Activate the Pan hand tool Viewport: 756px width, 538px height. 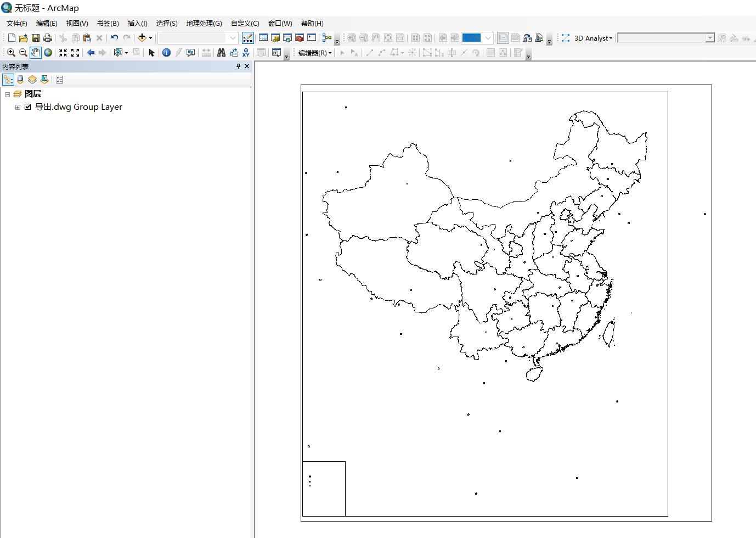click(x=36, y=53)
